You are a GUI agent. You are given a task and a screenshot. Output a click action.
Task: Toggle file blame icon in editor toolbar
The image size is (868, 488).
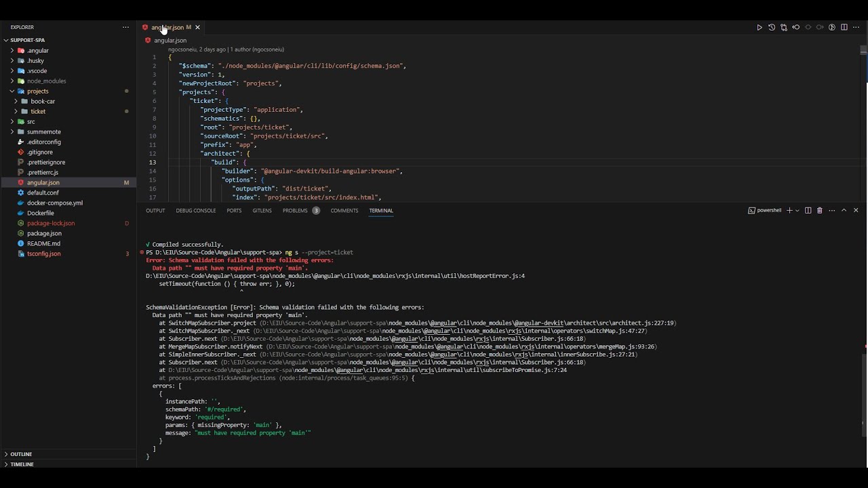click(x=832, y=27)
